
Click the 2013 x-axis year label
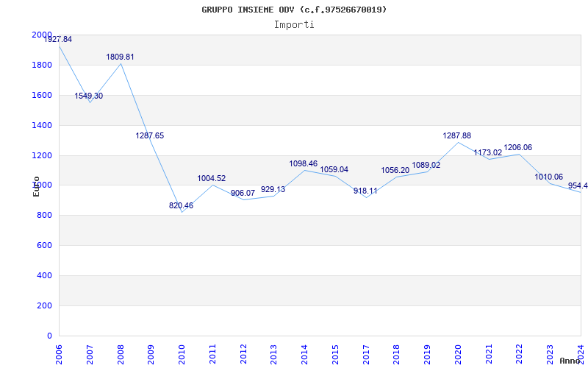(x=274, y=355)
